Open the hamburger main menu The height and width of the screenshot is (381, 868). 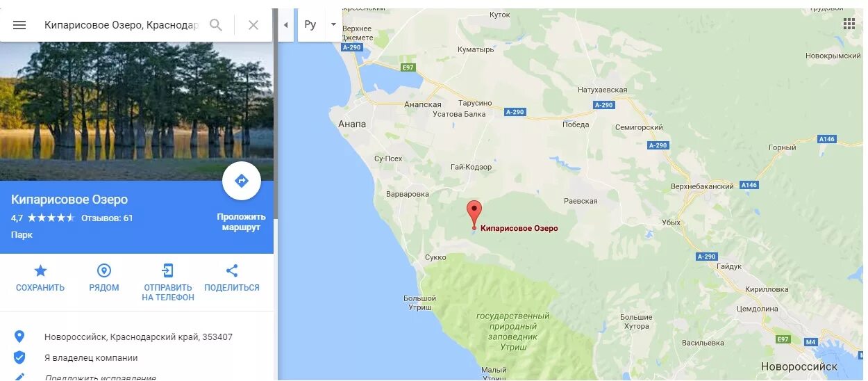coord(19,25)
